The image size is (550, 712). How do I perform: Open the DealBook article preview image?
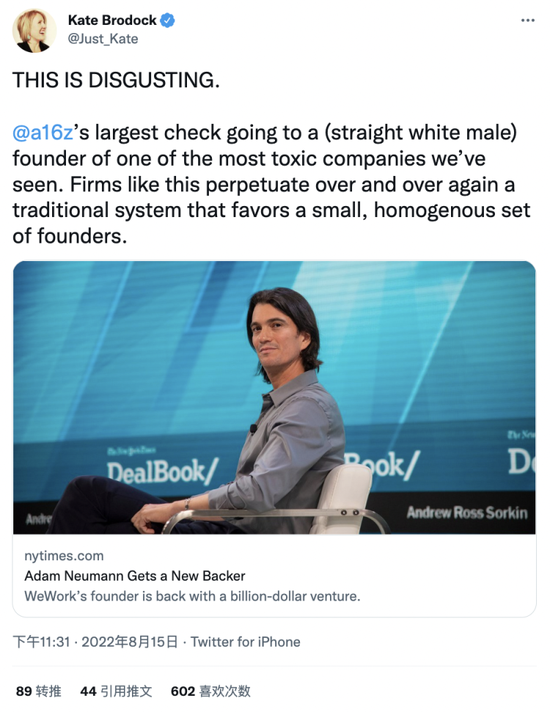tap(274, 397)
